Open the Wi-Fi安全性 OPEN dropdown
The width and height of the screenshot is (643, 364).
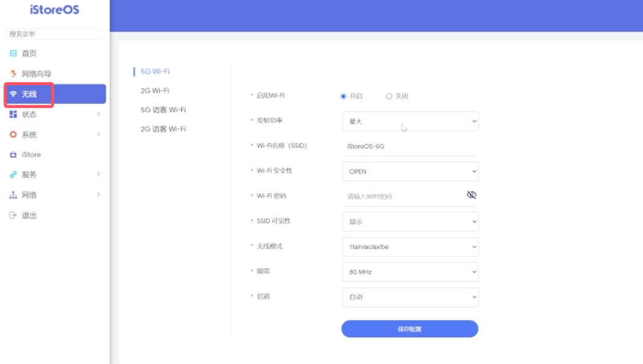click(x=410, y=172)
